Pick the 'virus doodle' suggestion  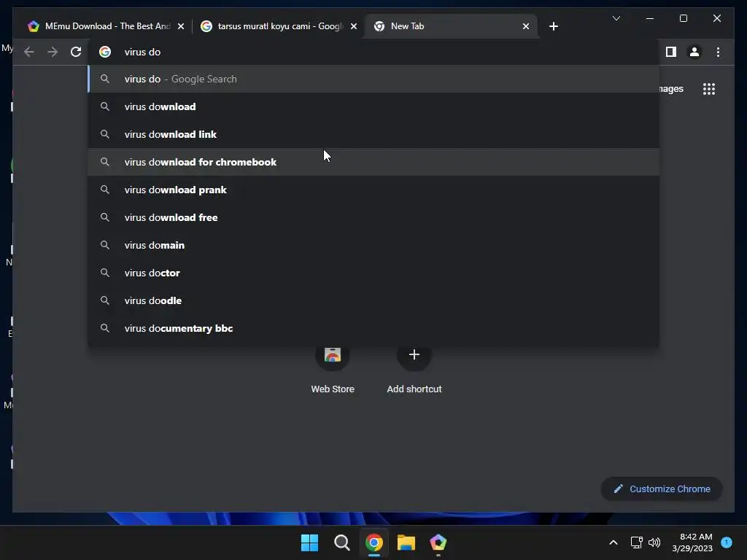pyautogui.click(x=373, y=300)
